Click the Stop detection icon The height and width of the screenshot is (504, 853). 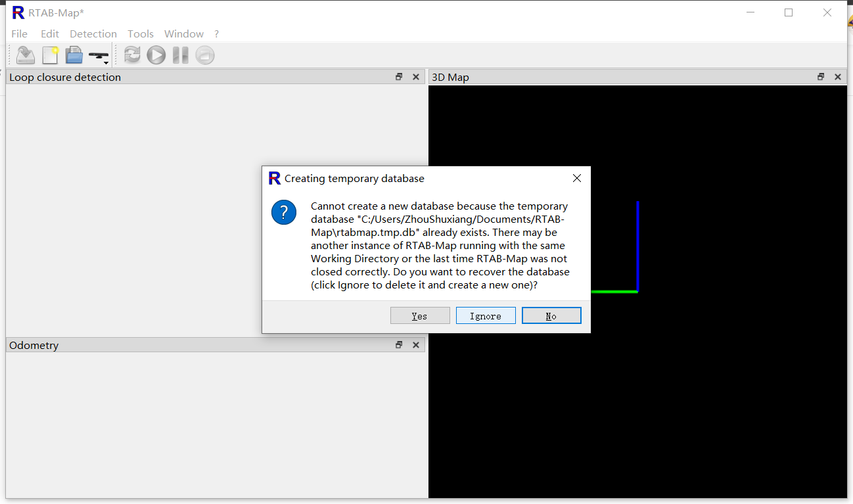click(x=204, y=55)
